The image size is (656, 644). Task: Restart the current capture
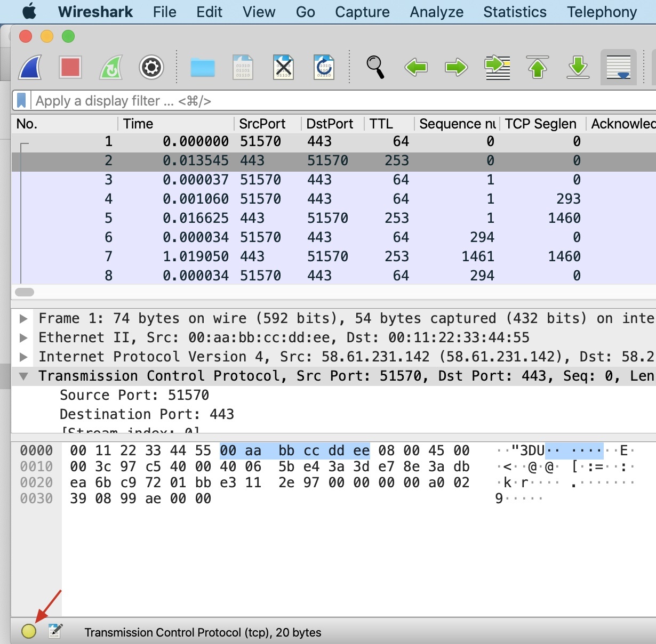pos(111,68)
